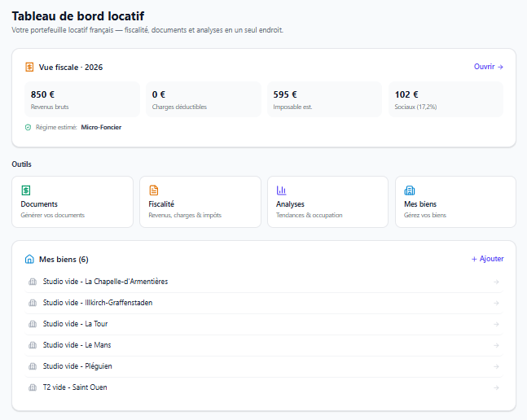Click arrow at end of La Chapelle-d'Armentières row
The image size is (527, 420).
[496, 282]
